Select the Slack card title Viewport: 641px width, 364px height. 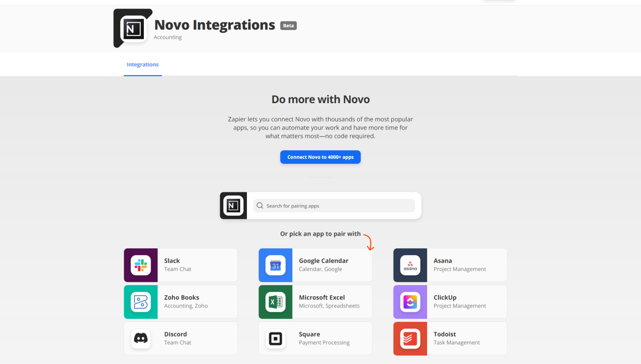pos(172,261)
